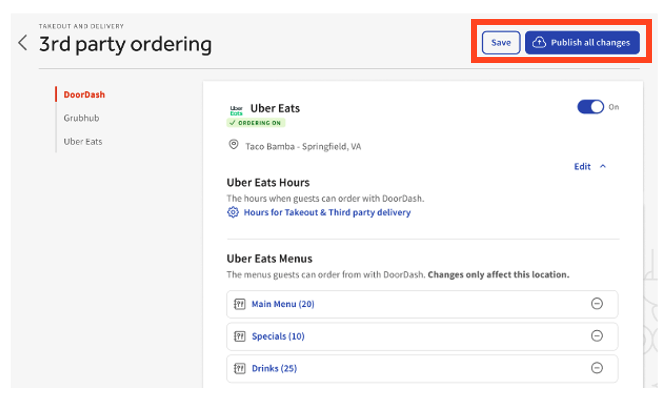Screen dimensions: 670x400
Task: Select DoorDash in the side navigation
Action: point(84,95)
